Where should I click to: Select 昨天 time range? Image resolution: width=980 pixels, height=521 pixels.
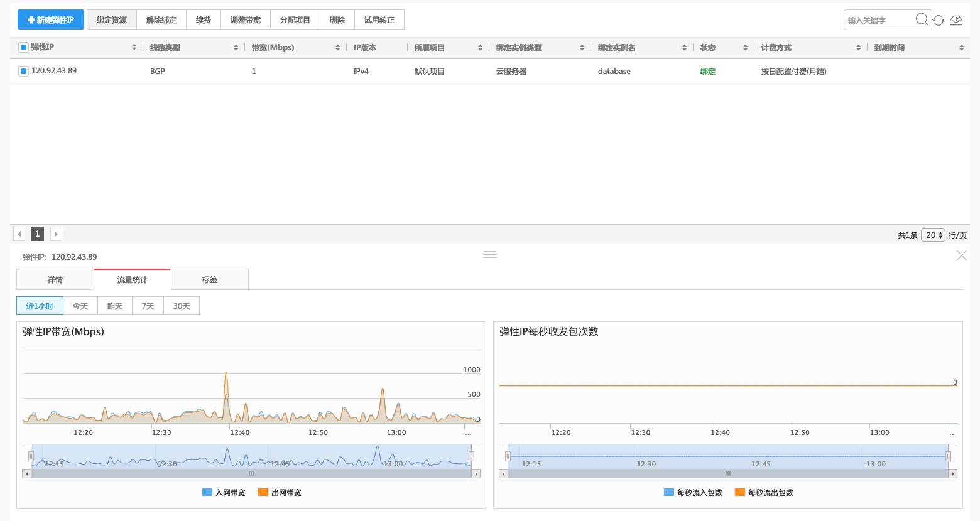tap(115, 306)
